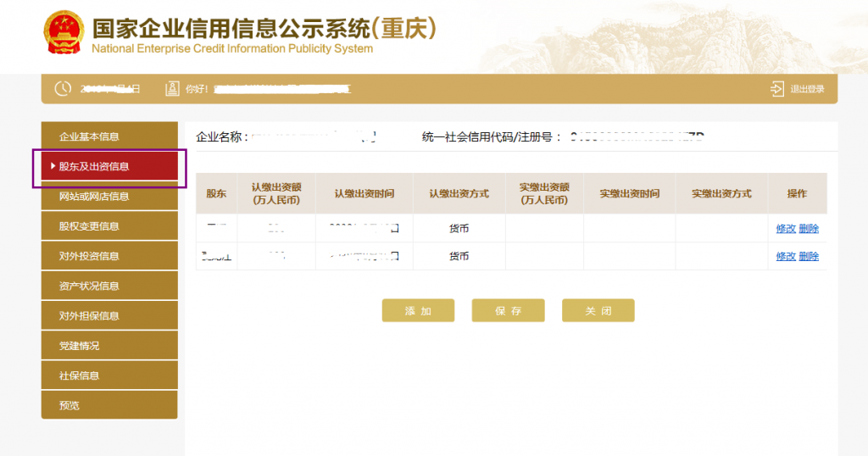Screen dimensions: 868x456
Task: Click the 认缴出资方式 column header
Action: pos(459,193)
